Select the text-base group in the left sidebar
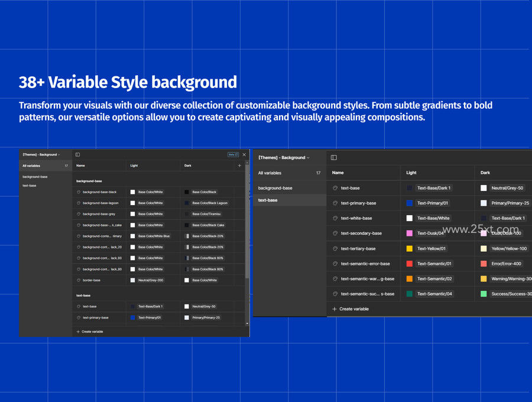Image resolution: width=532 pixels, height=402 pixels. pyautogui.click(x=29, y=186)
